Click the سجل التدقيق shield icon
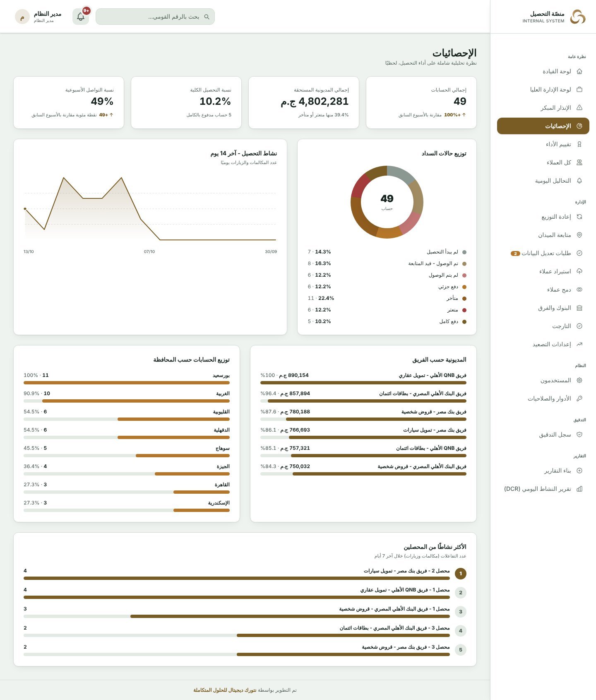Image resolution: width=596 pixels, height=700 pixels. pos(579,434)
